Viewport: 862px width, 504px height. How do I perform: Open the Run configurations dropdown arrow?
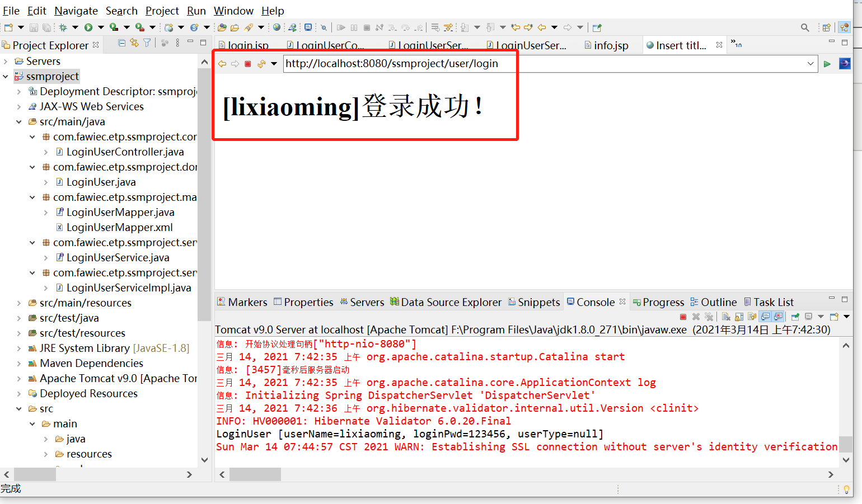click(x=101, y=27)
